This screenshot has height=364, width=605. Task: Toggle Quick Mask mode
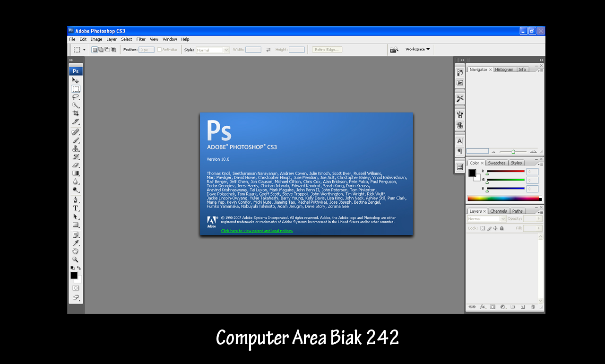[x=76, y=287]
